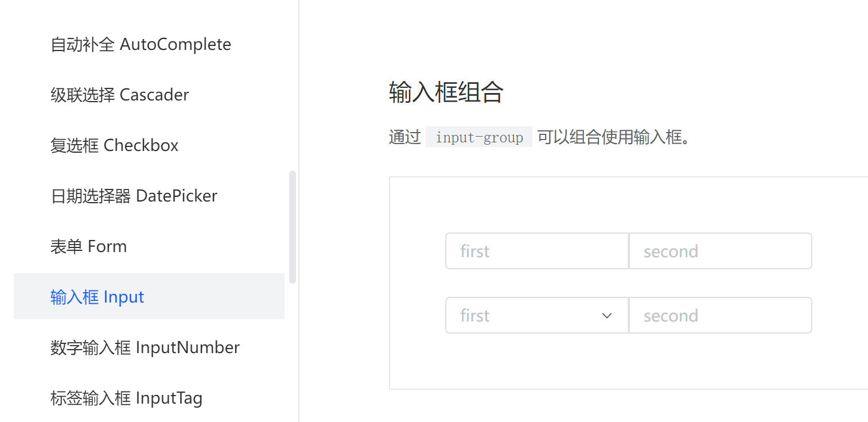
Task: Go to 级联选择 Cascader page
Action: 119,95
